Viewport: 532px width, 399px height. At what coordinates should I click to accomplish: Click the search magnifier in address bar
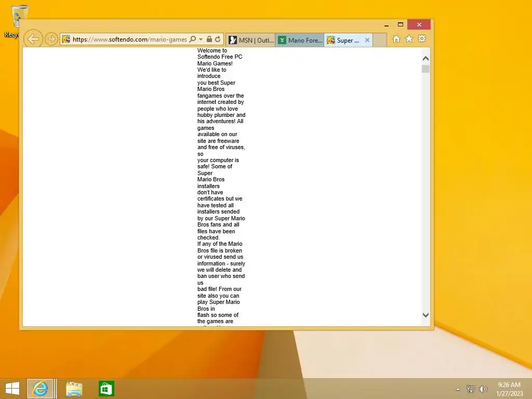pos(192,39)
